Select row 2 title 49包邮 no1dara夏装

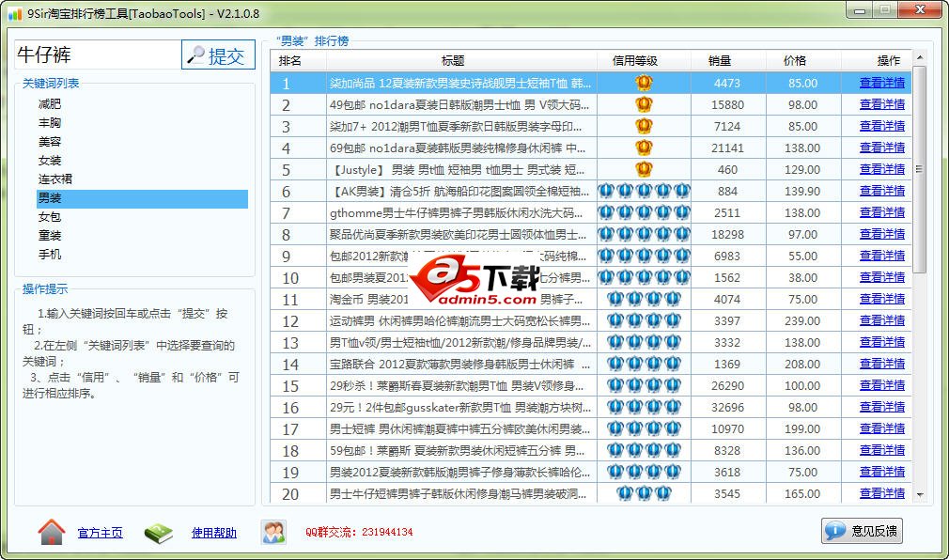click(459, 104)
